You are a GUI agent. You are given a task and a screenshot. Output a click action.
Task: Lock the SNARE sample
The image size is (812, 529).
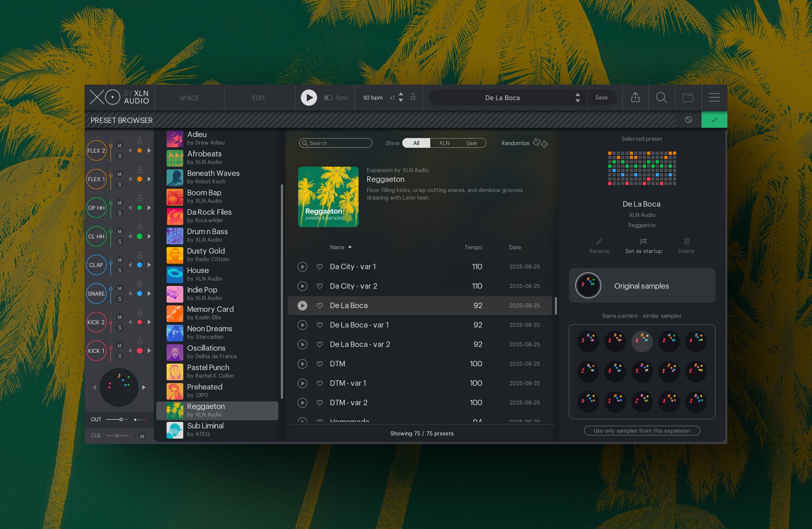pos(140,284)
